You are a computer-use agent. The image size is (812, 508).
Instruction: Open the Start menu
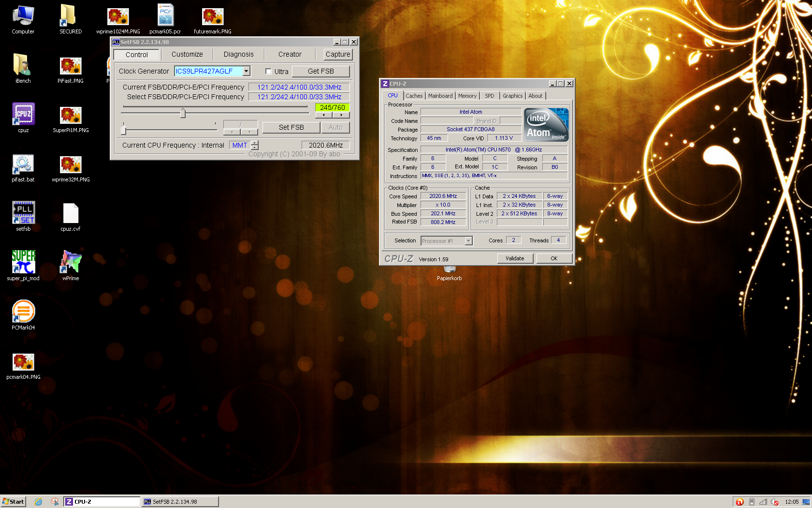[x=13, y=502]
